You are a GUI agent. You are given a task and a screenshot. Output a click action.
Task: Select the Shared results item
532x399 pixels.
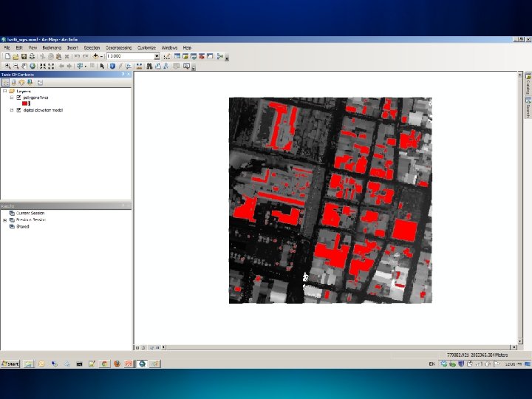click(23, 226)
